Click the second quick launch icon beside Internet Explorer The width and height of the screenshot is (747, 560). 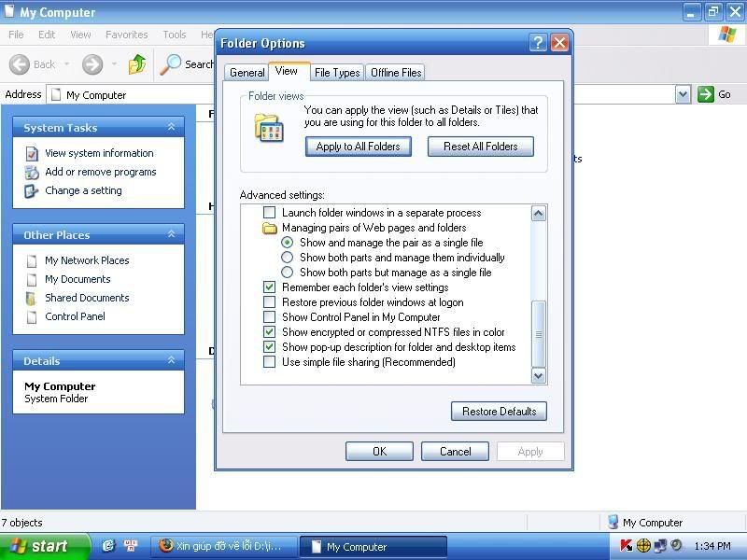130,545
